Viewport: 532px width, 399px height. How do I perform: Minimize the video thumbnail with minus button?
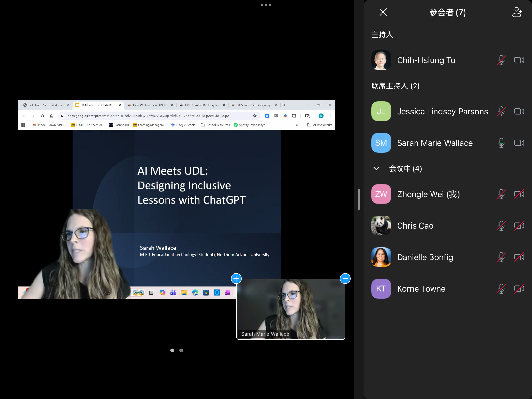(x=345, y=279)
